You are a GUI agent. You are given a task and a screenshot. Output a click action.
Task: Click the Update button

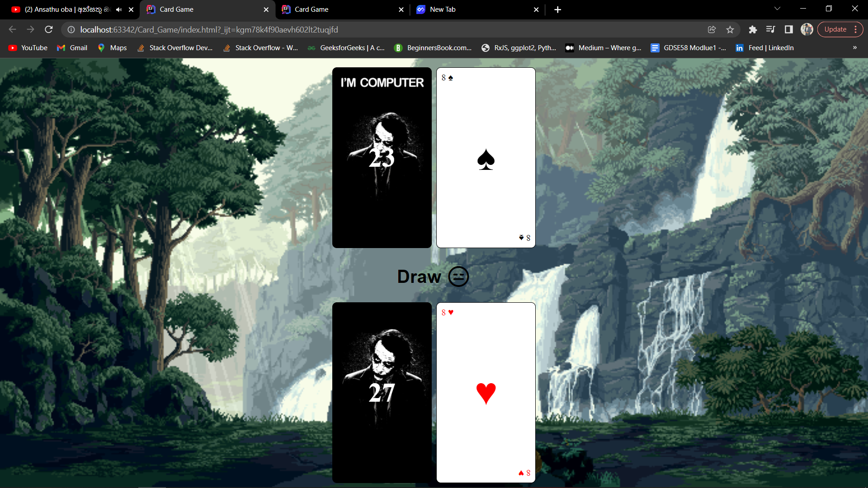click(835, 29)
